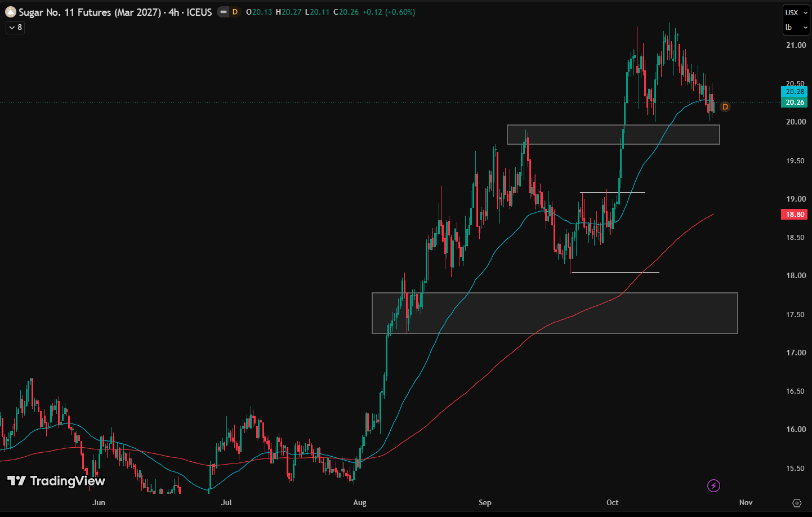Click the 19.50 price scale label
The width and height of the screenshot is (812, 517).
(x=796, y=161)
